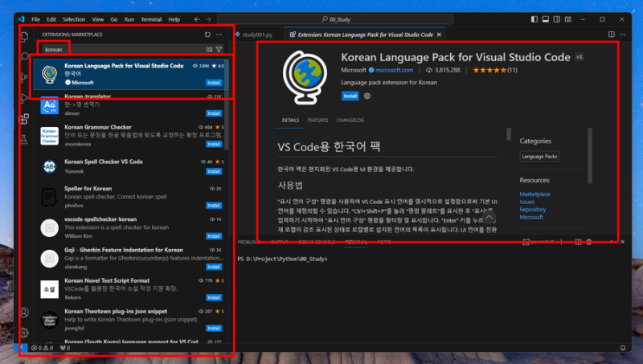Screen dimensions: 643x364
Task: Clear extensions search results icon
Action: click(209, 50)
